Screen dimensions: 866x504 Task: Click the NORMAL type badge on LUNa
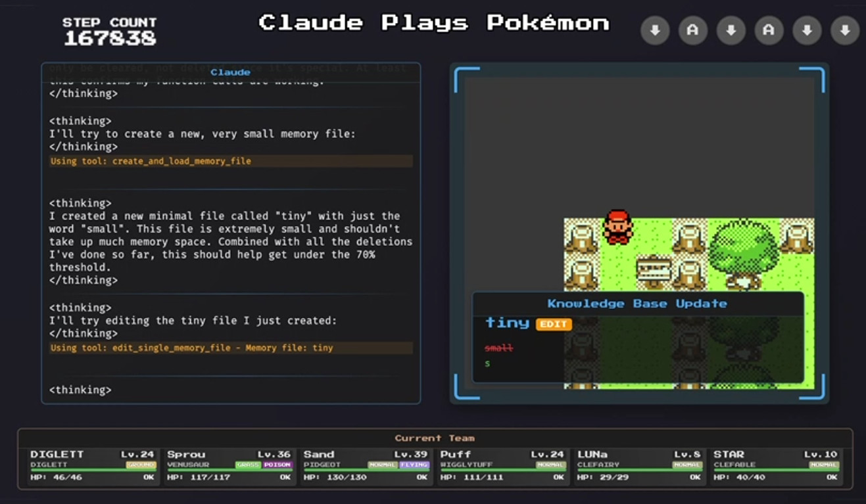coord(688,465)
